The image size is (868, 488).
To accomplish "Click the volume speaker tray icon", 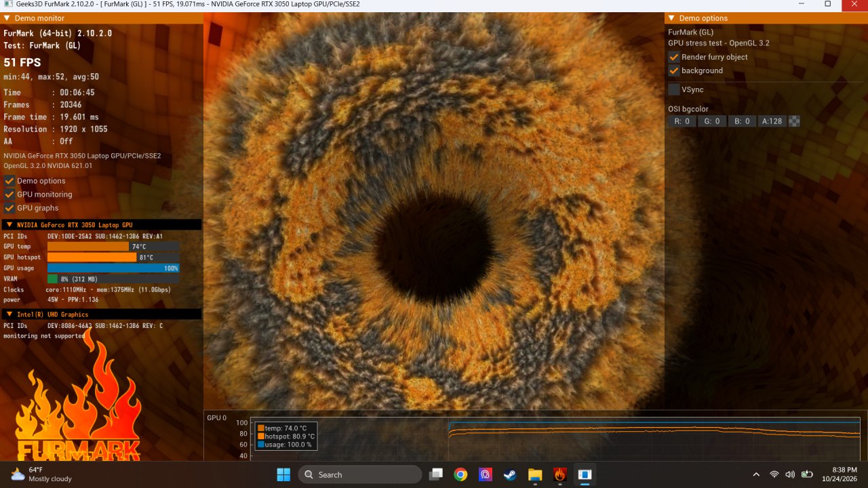I will 790,474.
